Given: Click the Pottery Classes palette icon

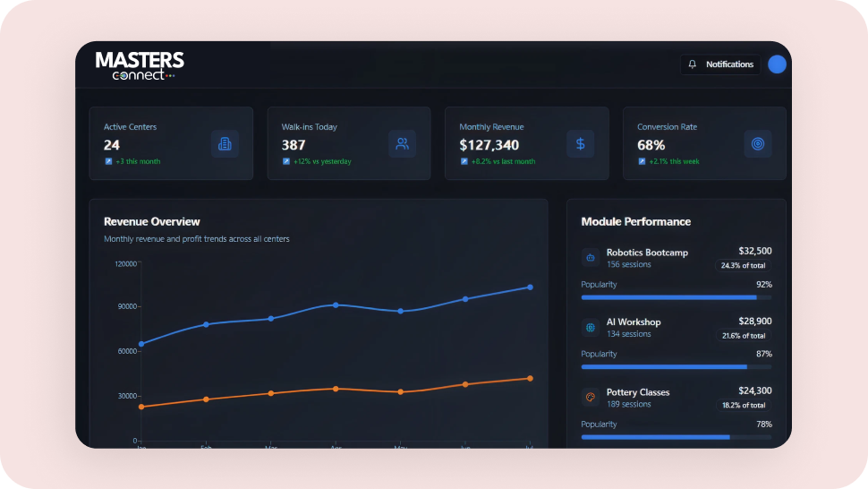Looking at the screenshot, I should click(591, 398).
